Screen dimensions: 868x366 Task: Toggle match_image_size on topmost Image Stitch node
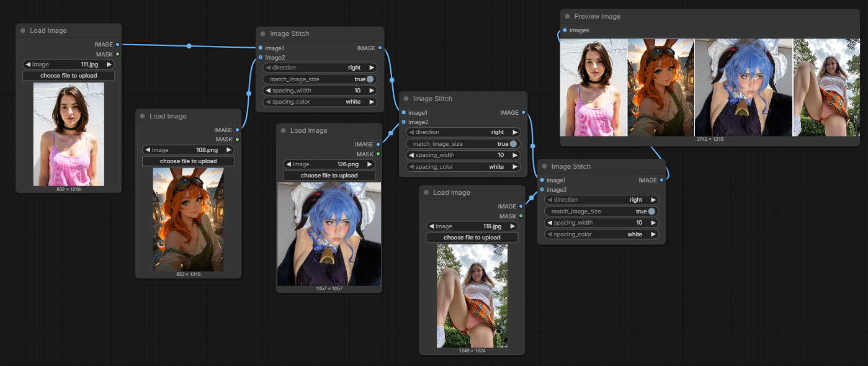pos(320,79)
